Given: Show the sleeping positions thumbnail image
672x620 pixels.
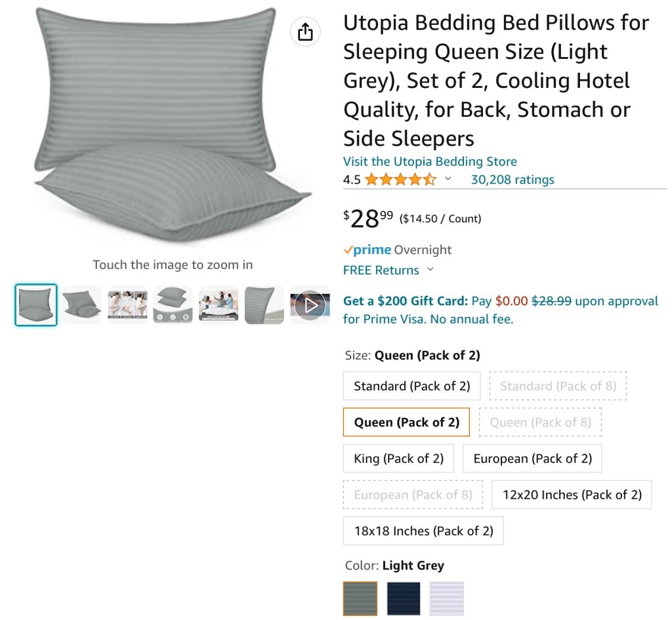Looking at the screenshot, I should click(x=127, y=305).
